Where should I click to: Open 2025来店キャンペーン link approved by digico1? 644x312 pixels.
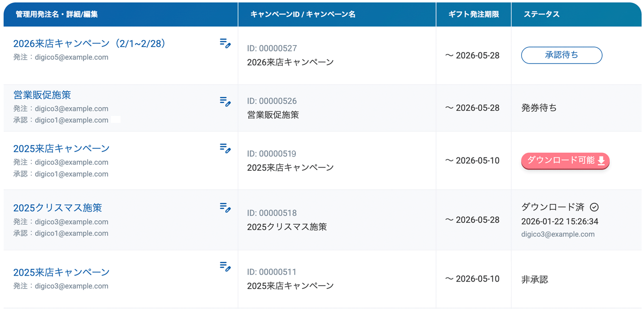point(61,149)
